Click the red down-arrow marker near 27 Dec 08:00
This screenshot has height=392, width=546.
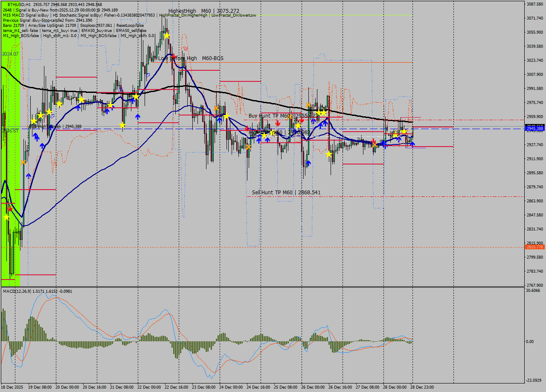click(374, 141)
